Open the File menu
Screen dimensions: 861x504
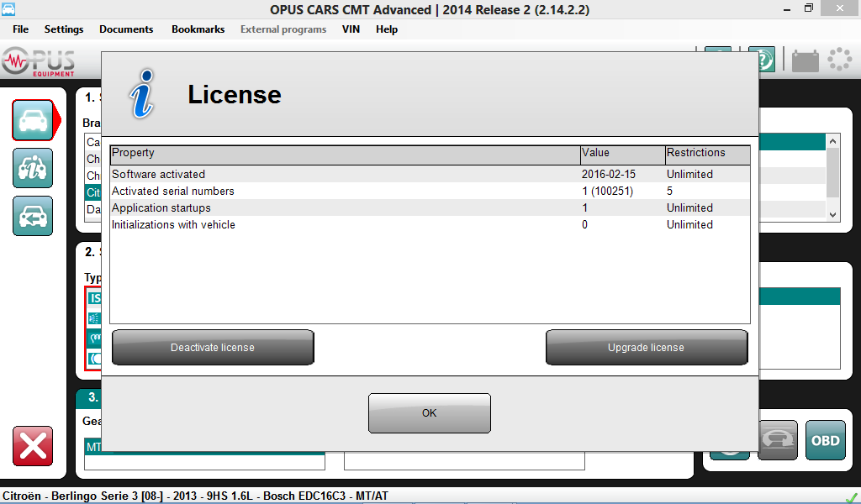tap(20, 29)
